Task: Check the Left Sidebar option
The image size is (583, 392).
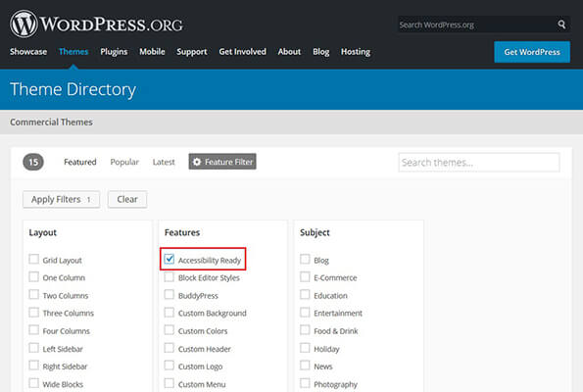Action: 34,348
